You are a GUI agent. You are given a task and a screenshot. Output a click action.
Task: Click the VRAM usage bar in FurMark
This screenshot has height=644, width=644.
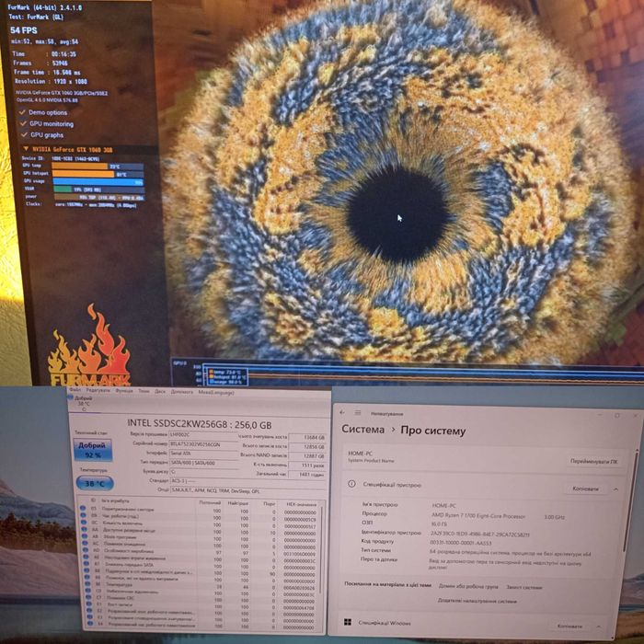point(98,190)
